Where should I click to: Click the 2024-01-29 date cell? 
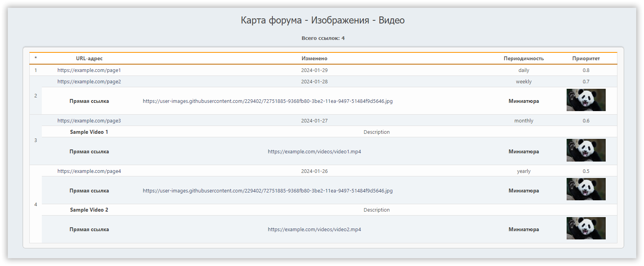pos(314,70)
